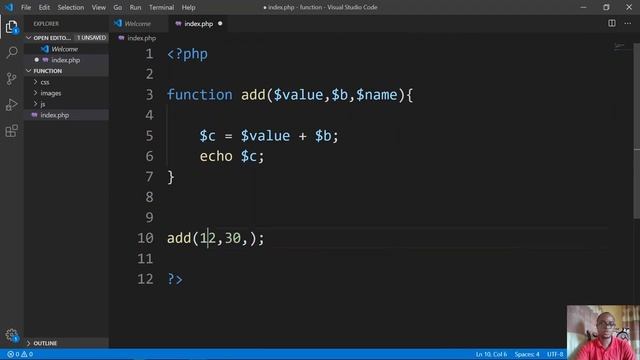
Task: Open the Extensions view
Action: coord(11,131)
